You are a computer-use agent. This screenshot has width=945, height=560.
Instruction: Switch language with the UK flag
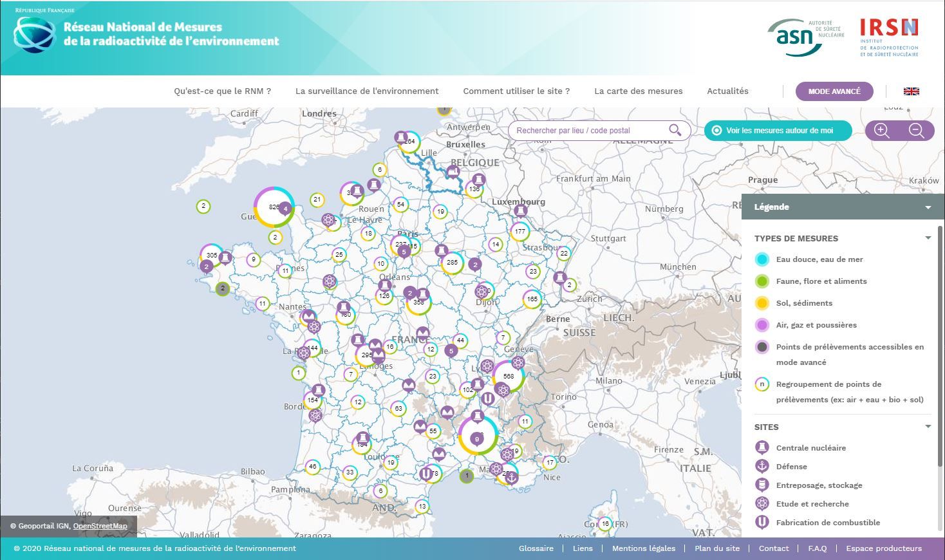tap(911, 91)
